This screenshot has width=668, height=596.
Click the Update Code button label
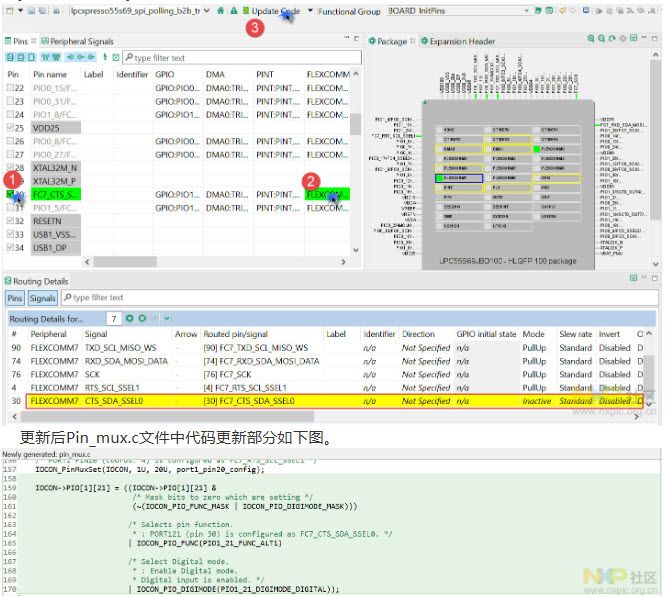(x=276, y=11)
